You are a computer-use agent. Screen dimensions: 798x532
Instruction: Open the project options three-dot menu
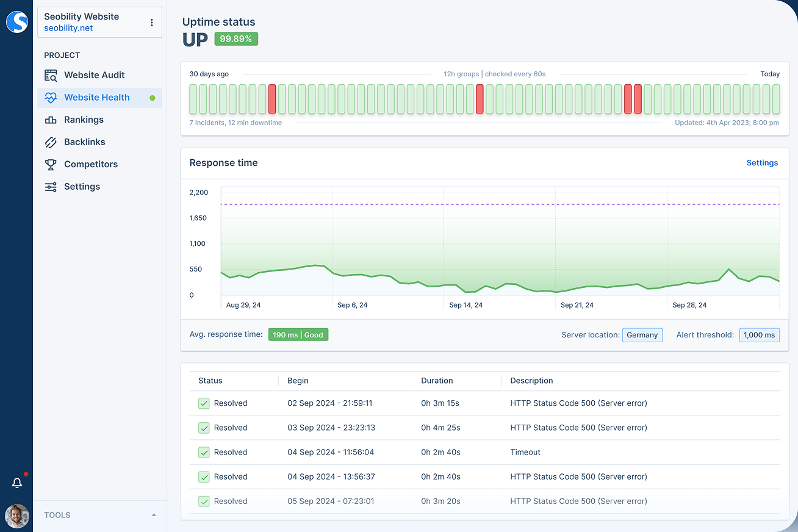point(151,22)
